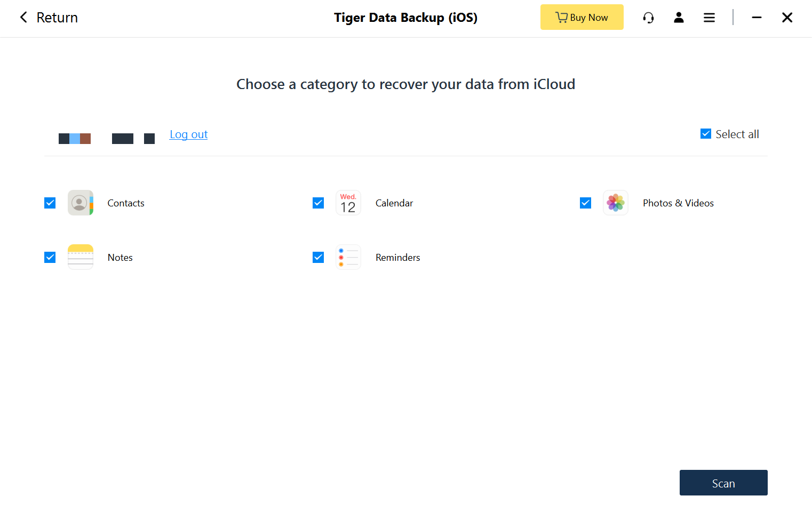This screenshot has height=528, width=812.
Task: Click the Notes app icon
Action: tap(81, 257)
